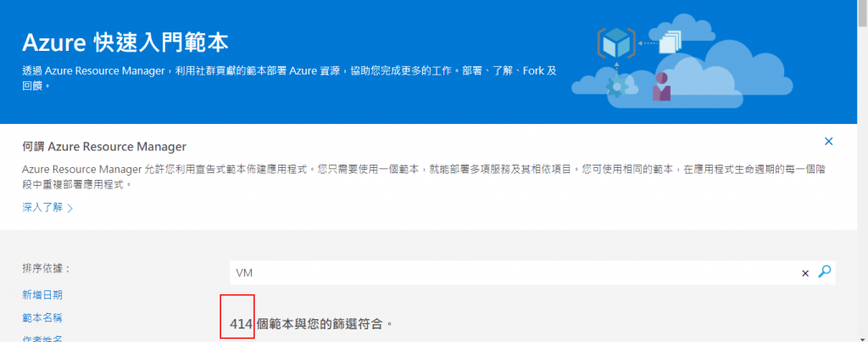Clear the VM search text with the X
Screen dimensions: 868x342
(x=805, y=273)
